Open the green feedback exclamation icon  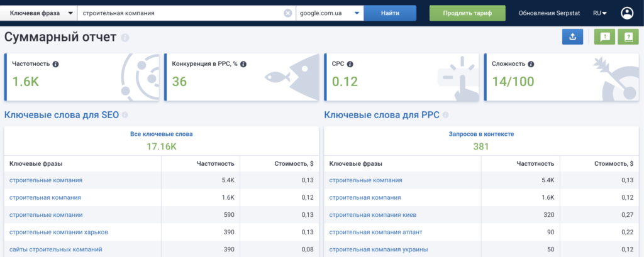(604, 37)
